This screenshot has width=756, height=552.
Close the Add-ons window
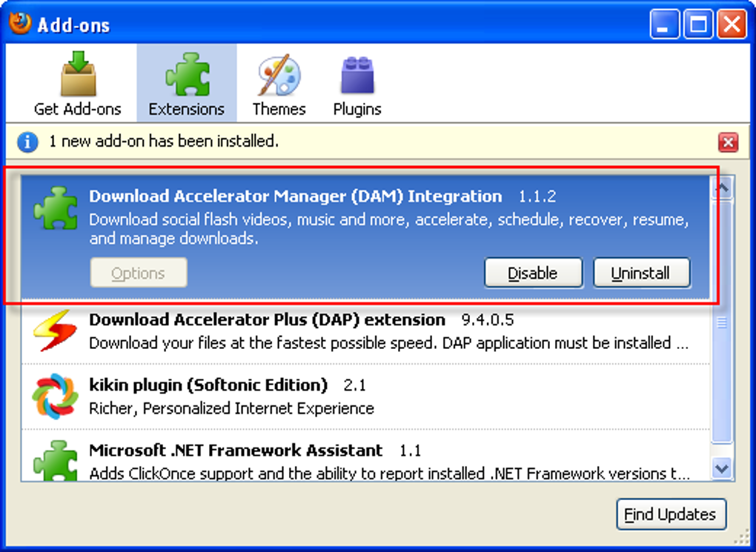coord(732,24)
